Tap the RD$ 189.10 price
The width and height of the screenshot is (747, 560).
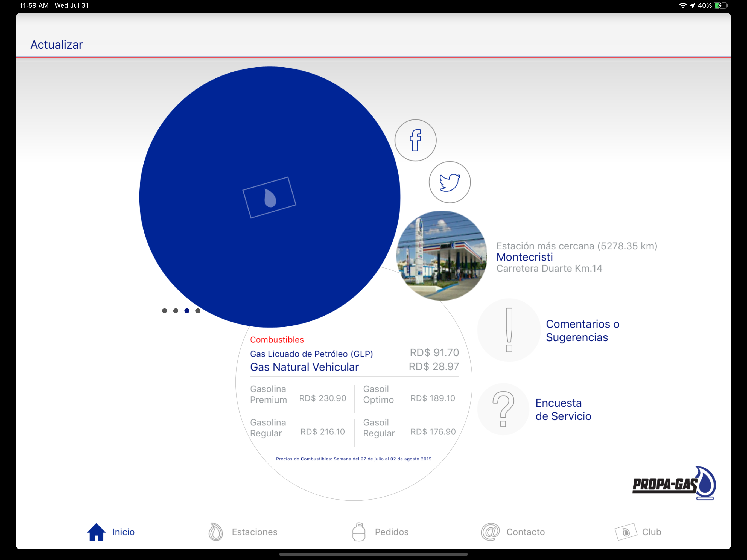pyautogui.click(x=433, y=398)
